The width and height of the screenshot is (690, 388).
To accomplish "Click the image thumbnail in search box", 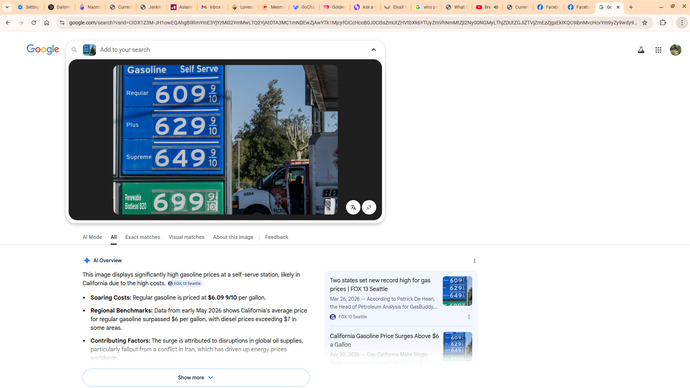I will (89, 50).
